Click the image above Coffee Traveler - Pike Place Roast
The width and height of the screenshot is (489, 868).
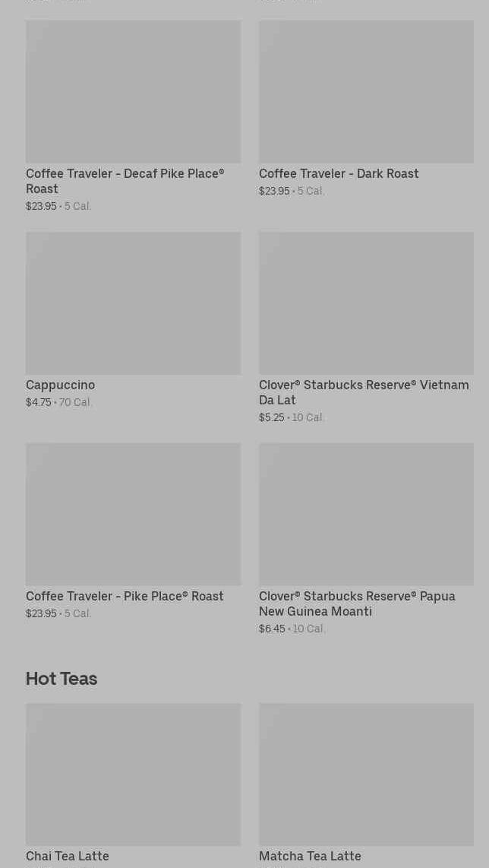(x=133, y=514)
